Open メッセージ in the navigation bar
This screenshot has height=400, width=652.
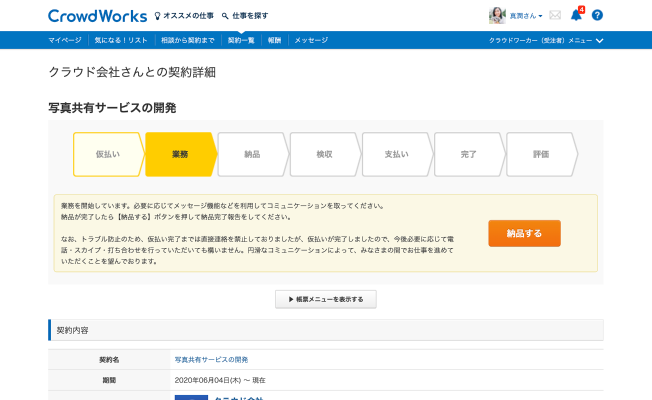point(311,40)
